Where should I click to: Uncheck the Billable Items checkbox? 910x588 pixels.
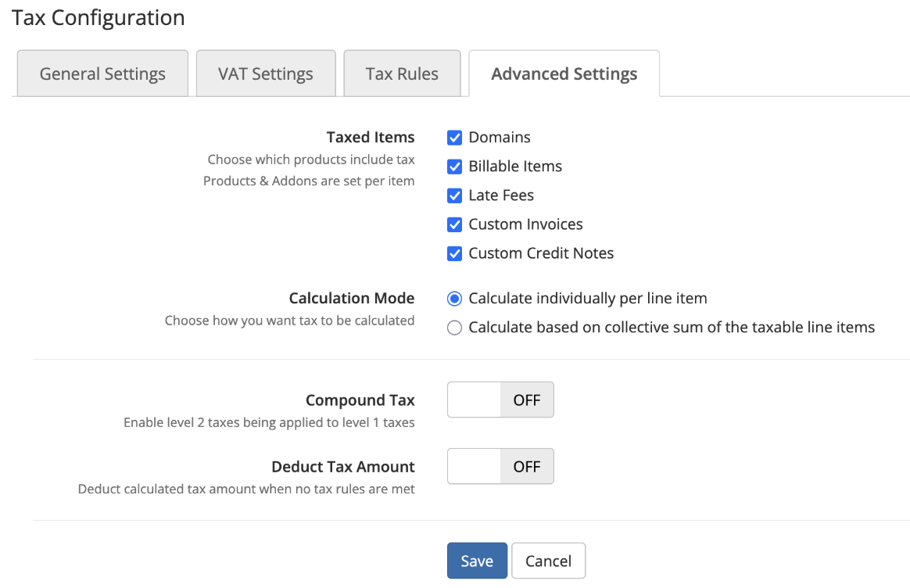pos(455,166)
